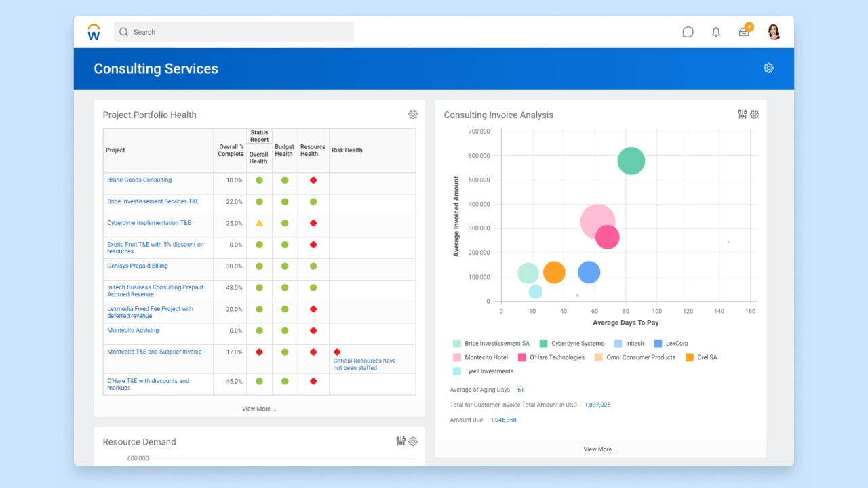This screenshot has height=488, width=868.
Task: Open Consulting Services dashboard settings gear
Action: (x=768, y=68)
